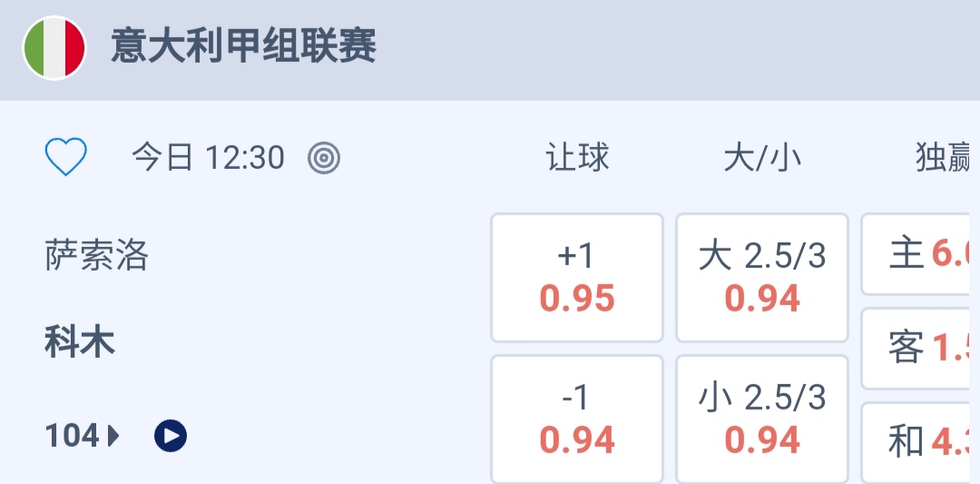Image resolution: width=980 pixels, height=484 pixels.
Task: Play the live stream for the match
Action: tap(171, 437)
